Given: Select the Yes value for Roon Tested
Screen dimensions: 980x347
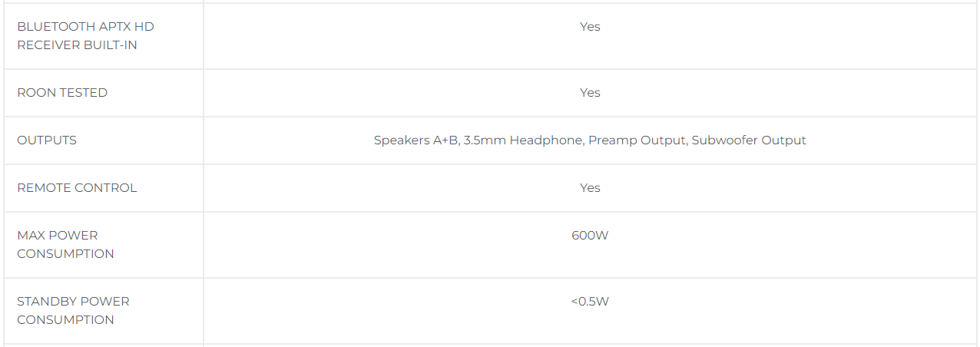Looking at the screenshot, I should coord(590,93).
